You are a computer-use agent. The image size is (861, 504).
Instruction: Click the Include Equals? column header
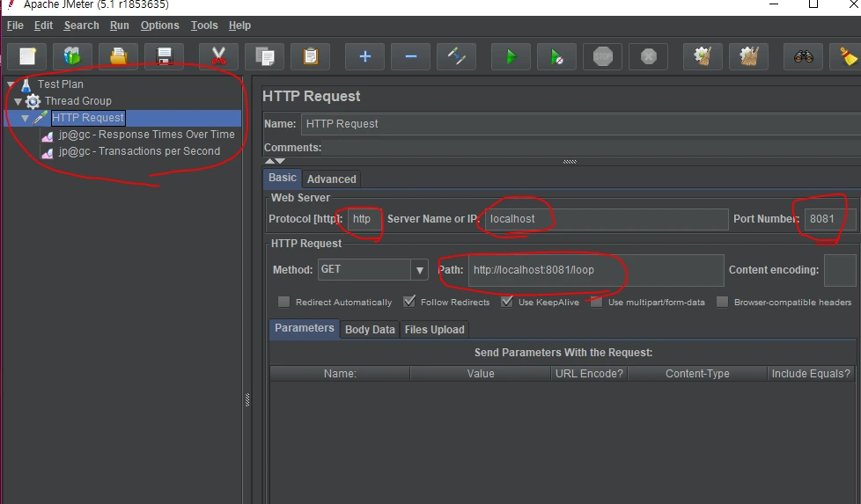pyautogui.click(x=811, y=374)
